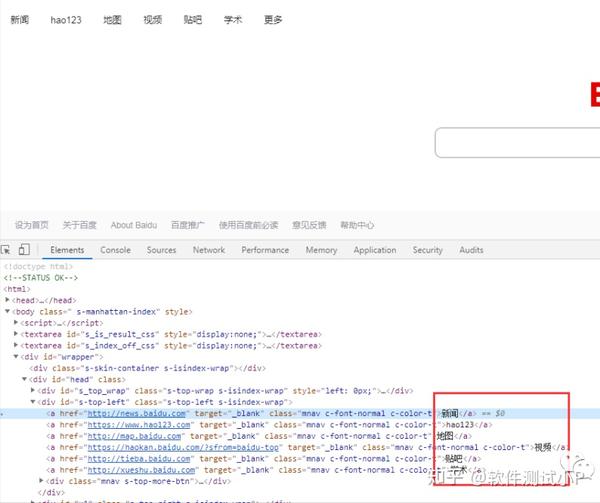Open the Application tab
The image size is (600, 503).
(x=375, y=250)
